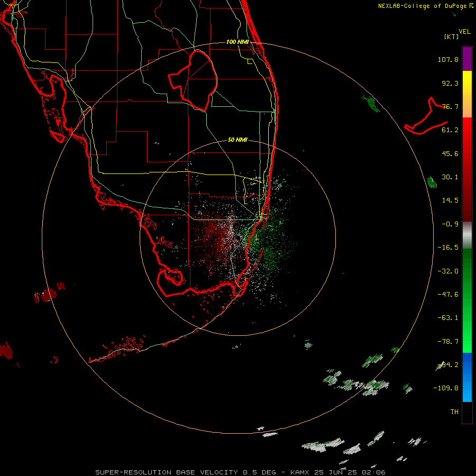
Task: Click the -63.1 velocity scale value
Action: click(448, 318)
